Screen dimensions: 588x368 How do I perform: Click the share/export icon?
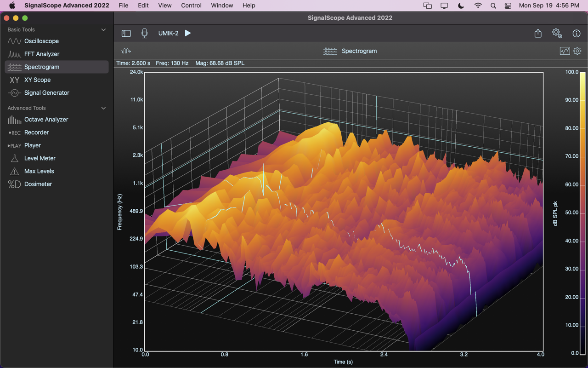tap(538, 33)
